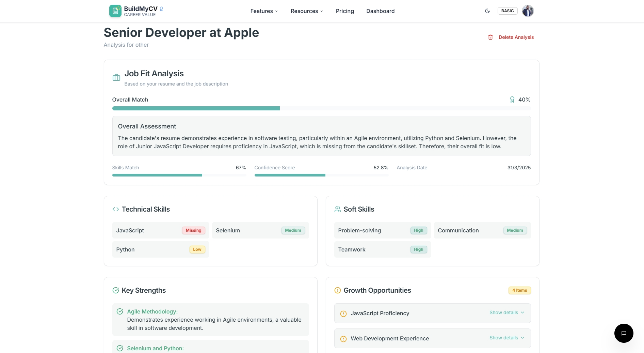This screenshot has width=644, height=353.
Task: Click the Overall Match progress bar
Action: 321,108
